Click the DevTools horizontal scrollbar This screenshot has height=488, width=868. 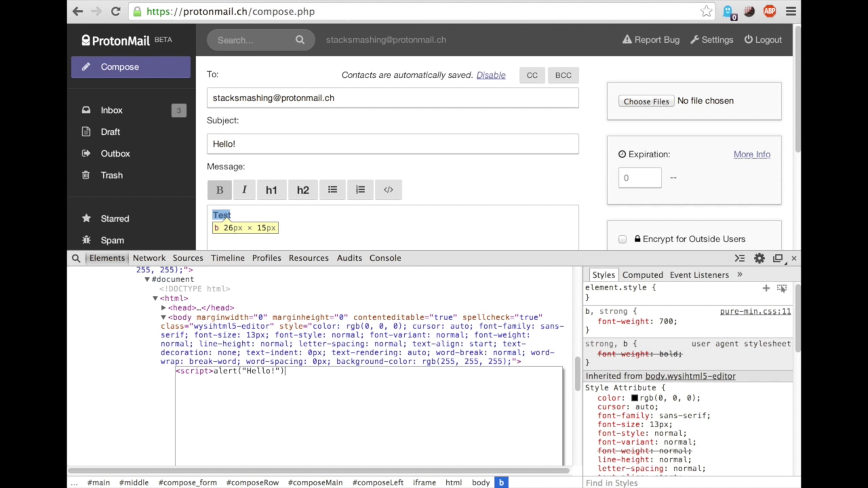pos(318,470)
